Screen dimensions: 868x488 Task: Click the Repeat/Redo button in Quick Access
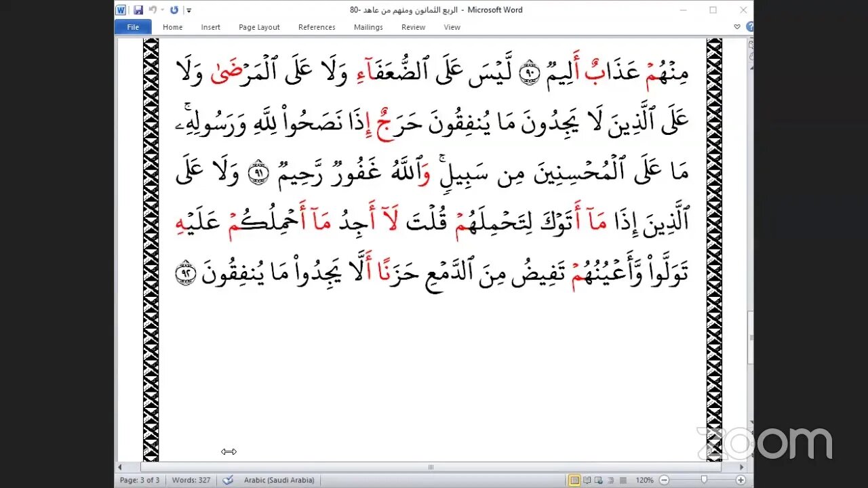coord(174,10)
